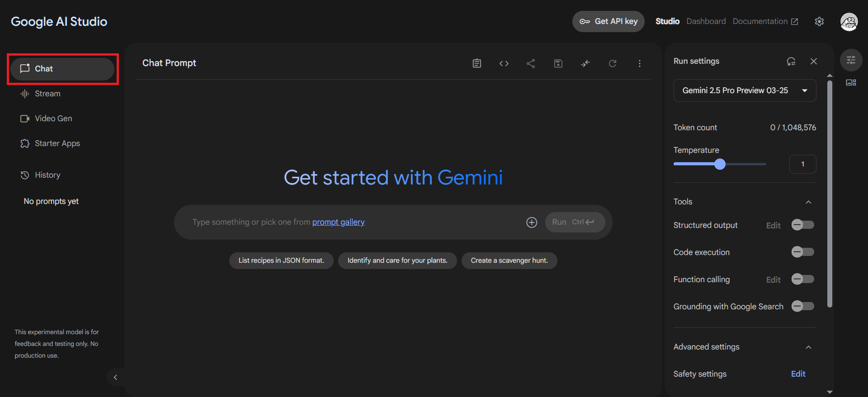Enable the Structured output toggle
Screen dimensions: 868x397
point(802,225)
